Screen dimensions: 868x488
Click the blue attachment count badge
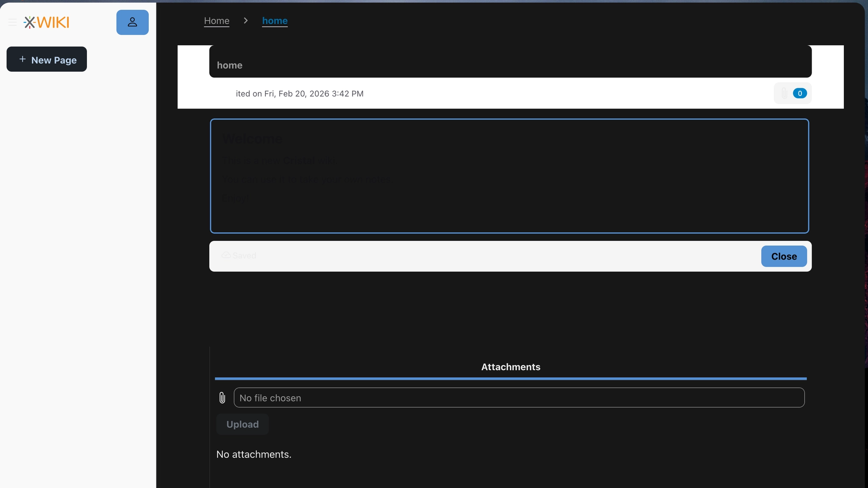click(x=799, y=93)
